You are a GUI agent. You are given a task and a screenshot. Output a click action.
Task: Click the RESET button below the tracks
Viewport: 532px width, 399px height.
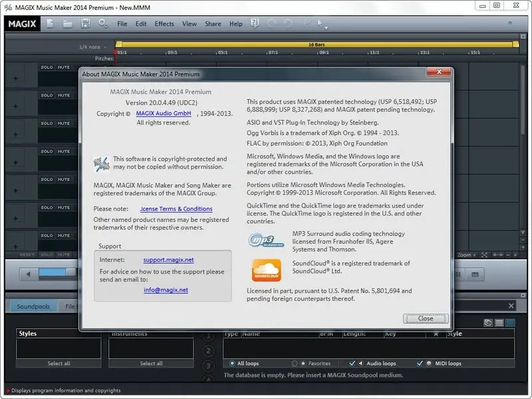click(27, 255)
